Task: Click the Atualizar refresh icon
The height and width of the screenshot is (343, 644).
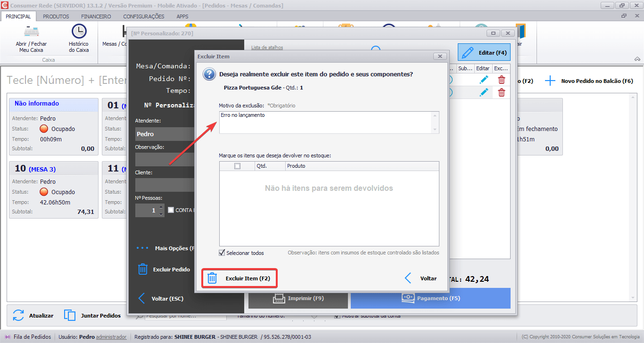Action: 18,315
